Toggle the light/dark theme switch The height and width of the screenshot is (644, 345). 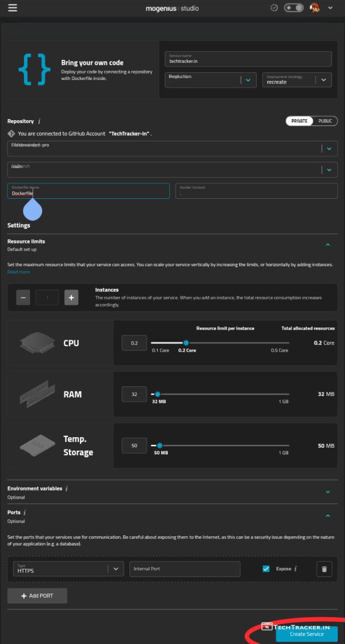(294, 8)
